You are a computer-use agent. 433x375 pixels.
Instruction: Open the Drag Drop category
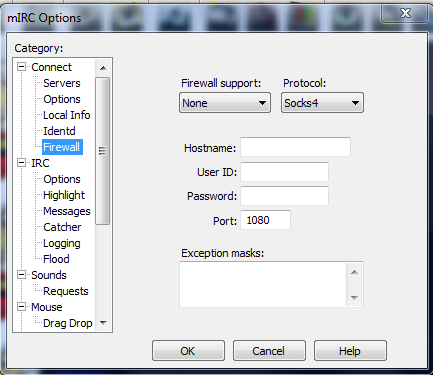(x=68, y=323)
